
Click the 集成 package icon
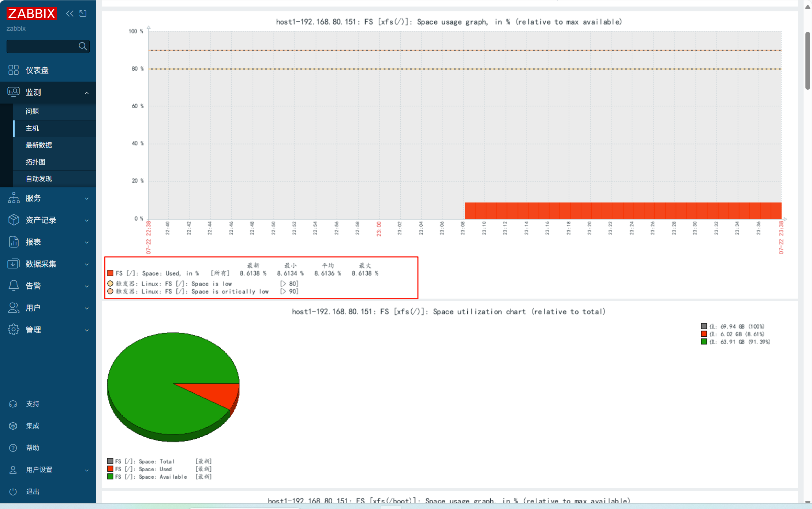(13, 426)
